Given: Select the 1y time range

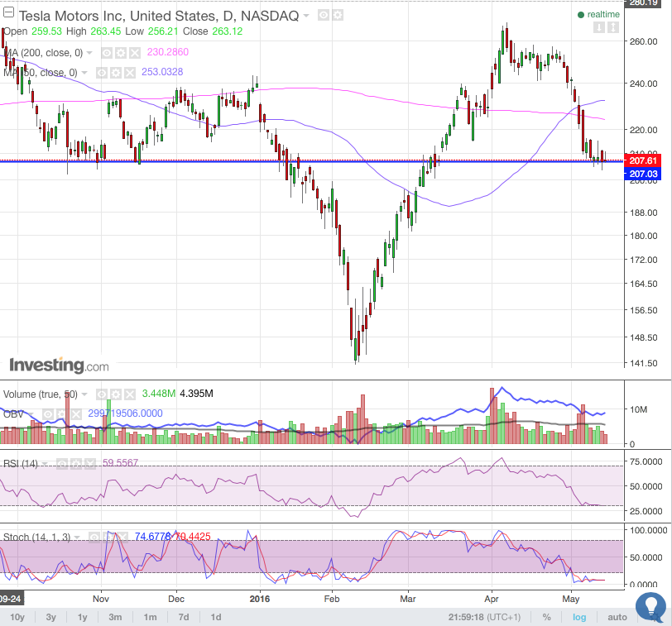Looking at the screenshot, I should tap(82, 617).
